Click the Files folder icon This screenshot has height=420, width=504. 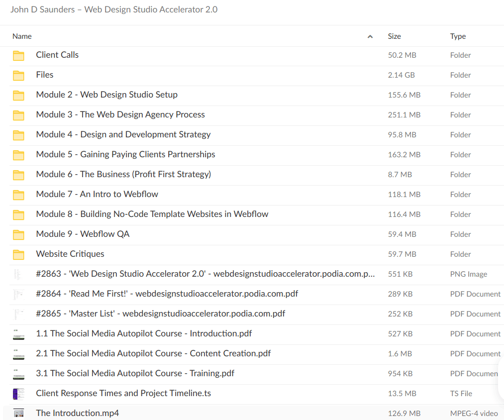click(18, 75)
